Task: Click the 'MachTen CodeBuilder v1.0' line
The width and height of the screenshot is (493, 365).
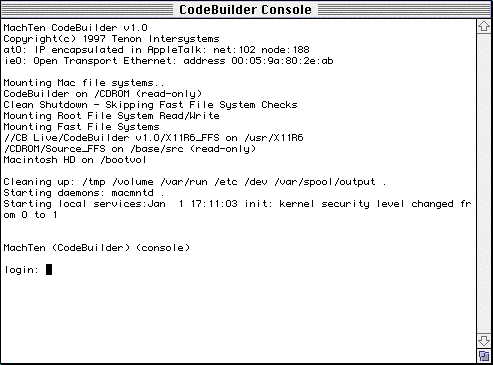Action: coord(75,28)
